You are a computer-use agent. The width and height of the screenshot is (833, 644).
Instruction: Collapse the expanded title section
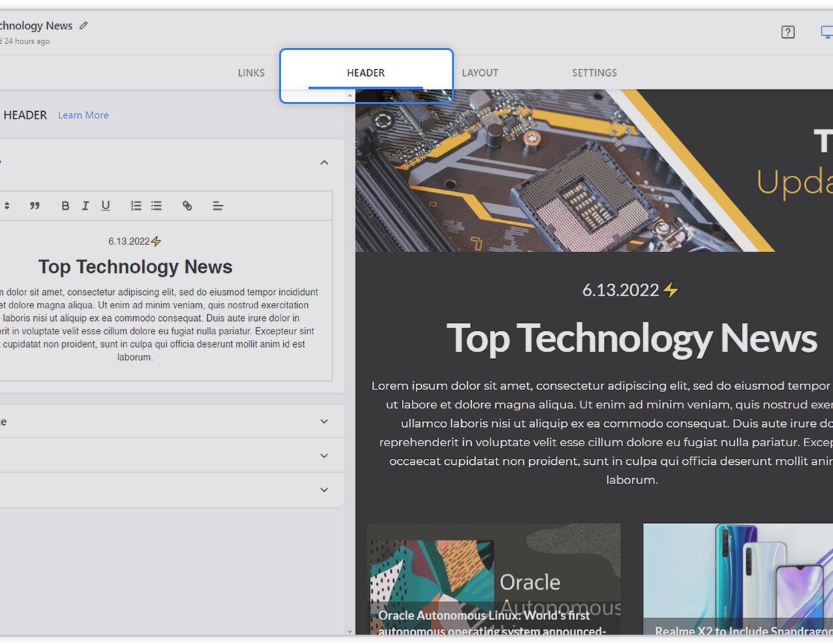(324, 162)
